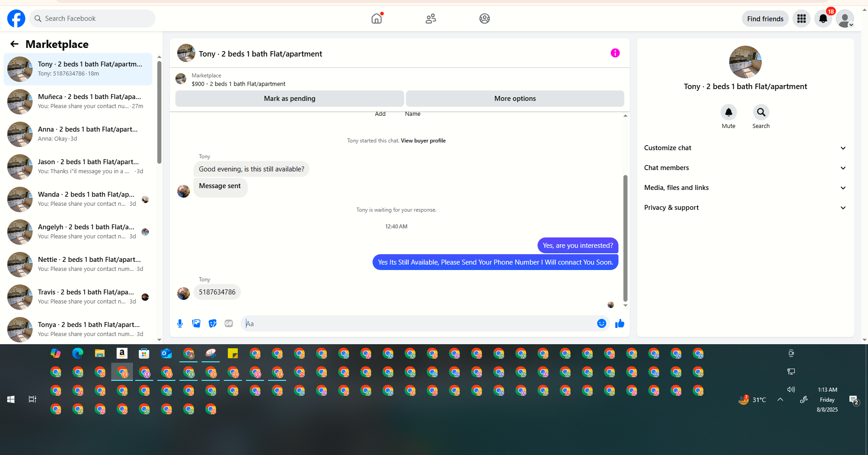Open Nettie conversation in chat list
868x455 pixels.
pyautogui.click(x=78, y=265)
